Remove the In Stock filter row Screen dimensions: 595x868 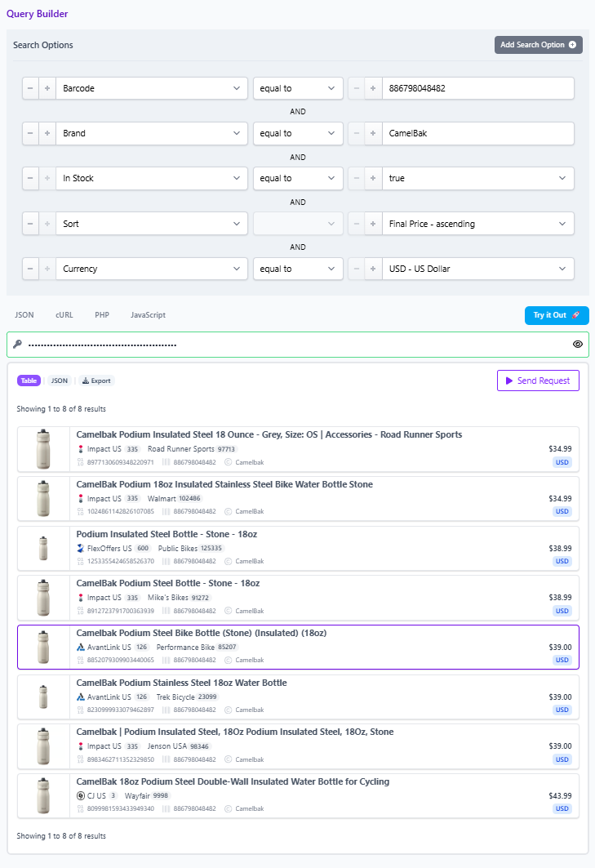(30, 178)
